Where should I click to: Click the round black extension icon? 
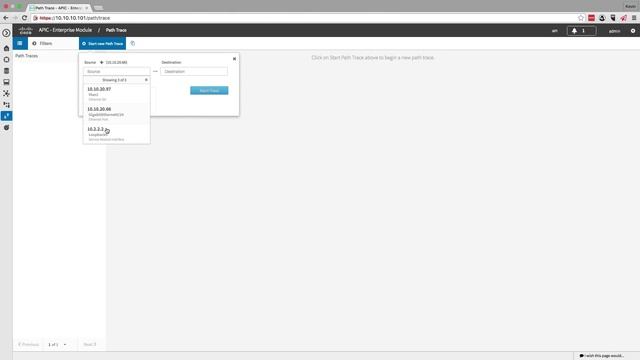602,18
